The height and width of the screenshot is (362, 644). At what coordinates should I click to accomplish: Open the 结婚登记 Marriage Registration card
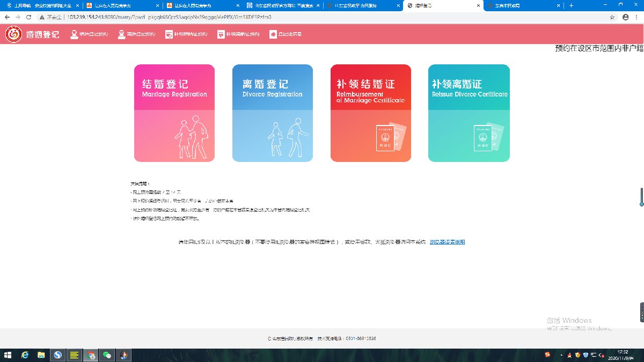[x=174, y=113]
